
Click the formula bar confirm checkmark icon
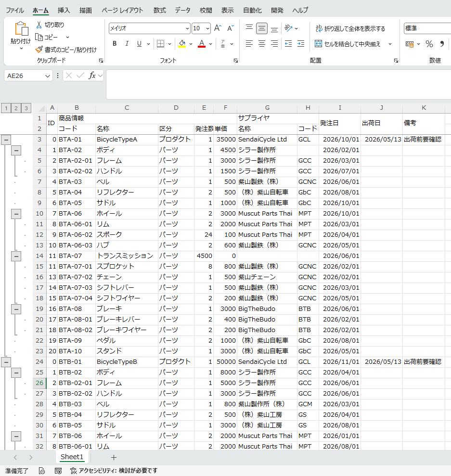[80, 75]
